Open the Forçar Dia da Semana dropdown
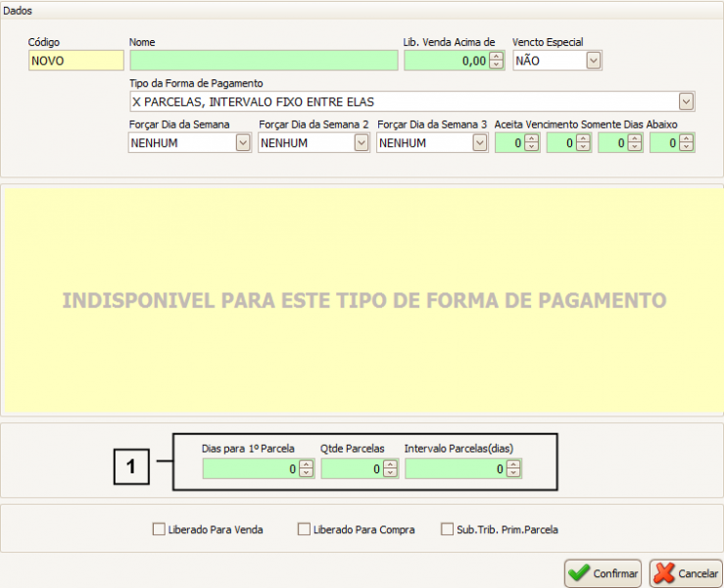724x588 pixels. pos(243,143)
